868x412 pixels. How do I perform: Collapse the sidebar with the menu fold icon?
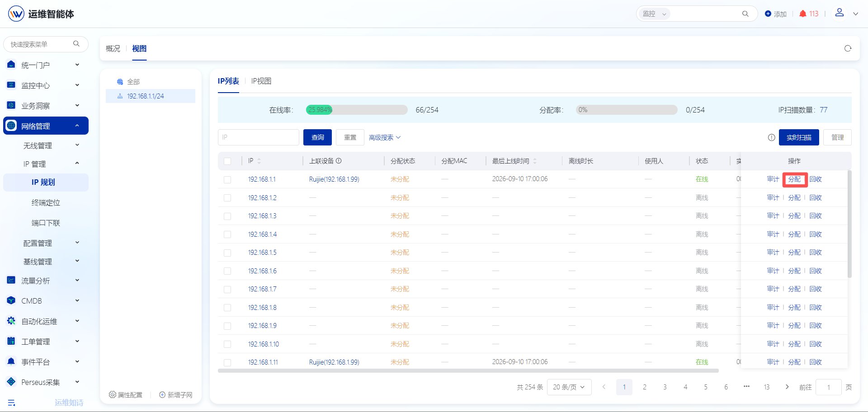(12, 403)
